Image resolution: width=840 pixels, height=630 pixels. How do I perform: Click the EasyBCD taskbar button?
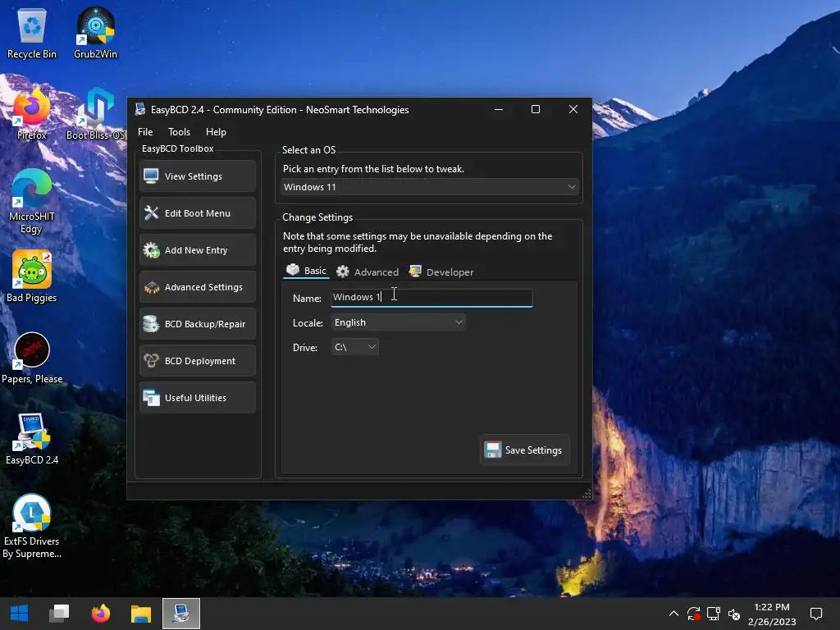[181, 614]
